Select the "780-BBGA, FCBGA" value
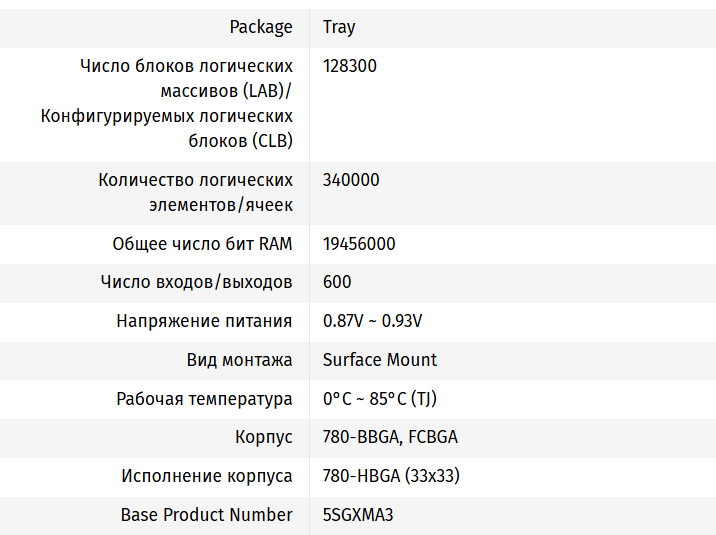716x535 pixels. (390, 438)
